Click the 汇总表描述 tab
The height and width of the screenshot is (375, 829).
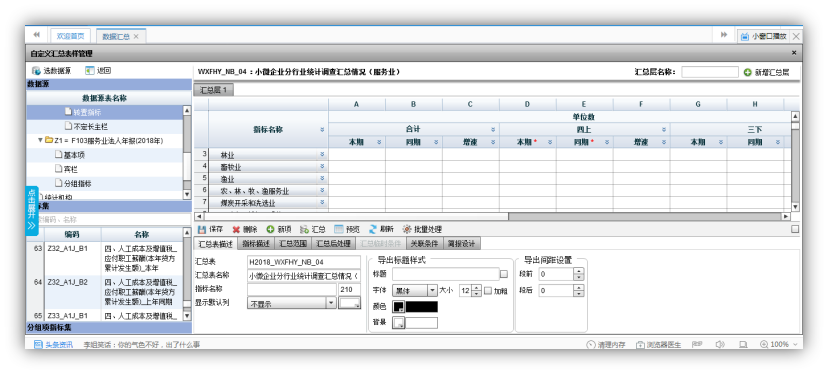215,244
